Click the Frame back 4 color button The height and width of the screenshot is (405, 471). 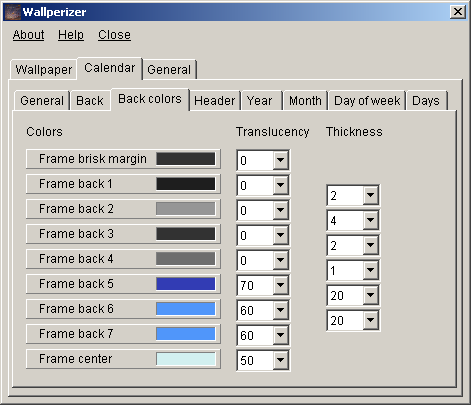click(x=123, y=259)
